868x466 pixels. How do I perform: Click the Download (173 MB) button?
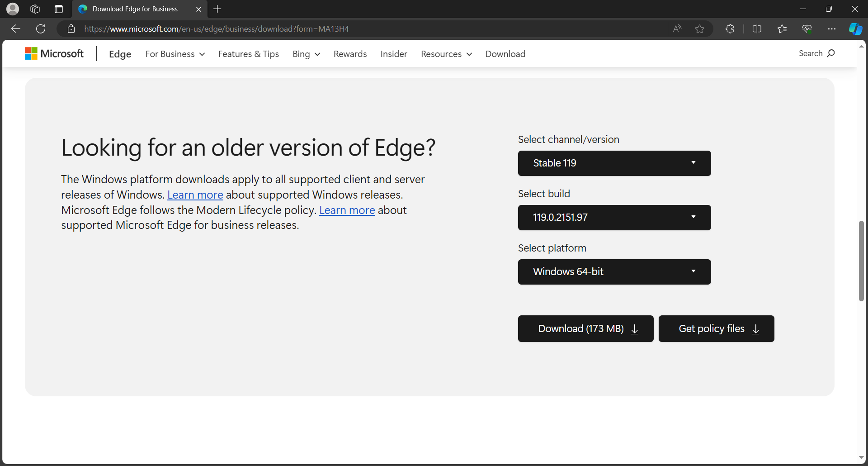click(585, 328)
